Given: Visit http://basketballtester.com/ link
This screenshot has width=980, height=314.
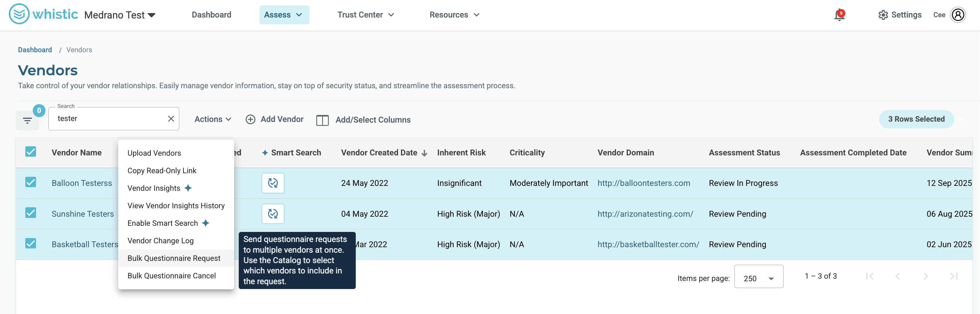Looking at the screenshot, I should point(648,244).
